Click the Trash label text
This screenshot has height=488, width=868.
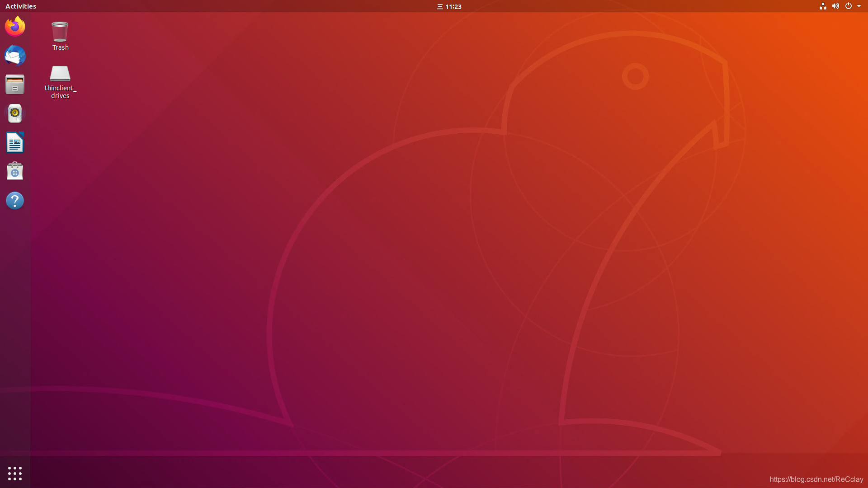tap(60, 47)
